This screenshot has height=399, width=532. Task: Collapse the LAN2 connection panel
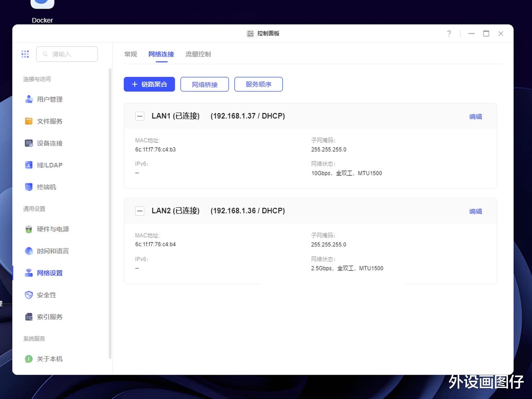140,211
